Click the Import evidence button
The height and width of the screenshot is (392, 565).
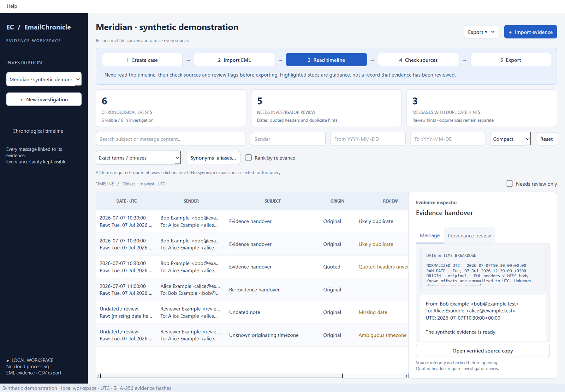[530, 32]
